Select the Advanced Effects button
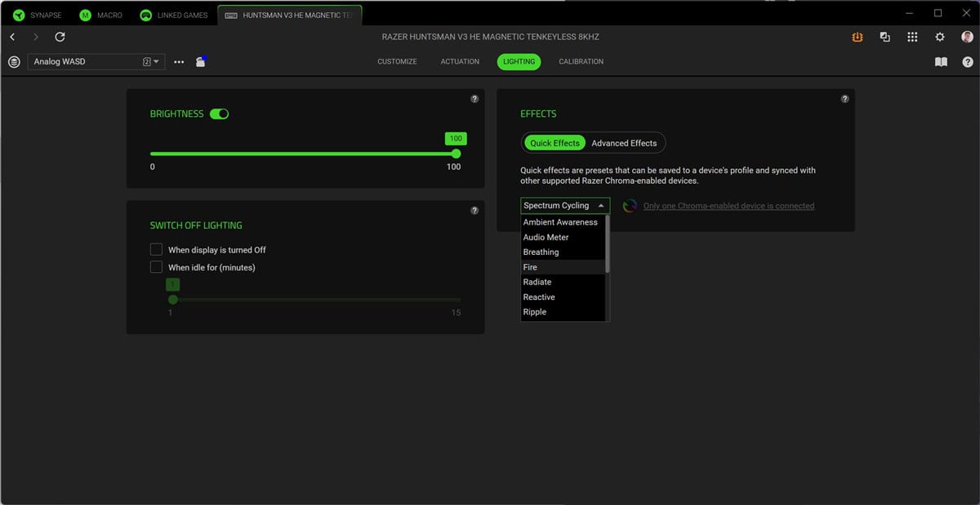Viewport: 980px width, 505px height. pyautogui.click(x=624, y=143)
